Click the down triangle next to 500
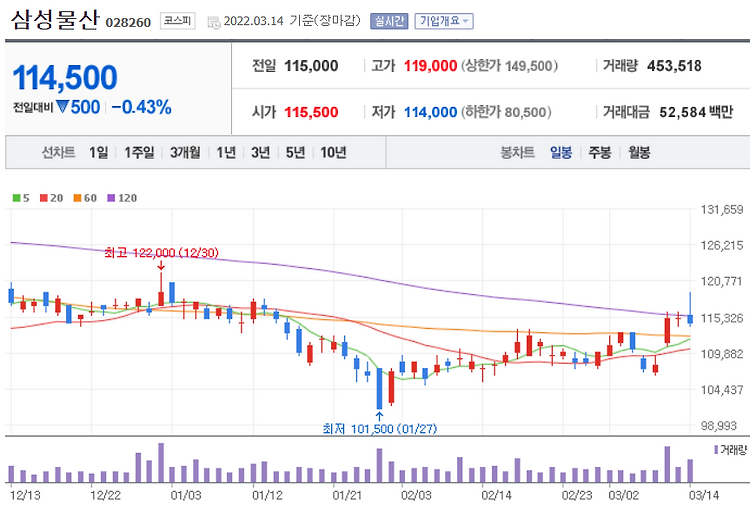Image resolution: width=750 pixels, height=505 pixels. pyautogui.click(x=62, y=106)
